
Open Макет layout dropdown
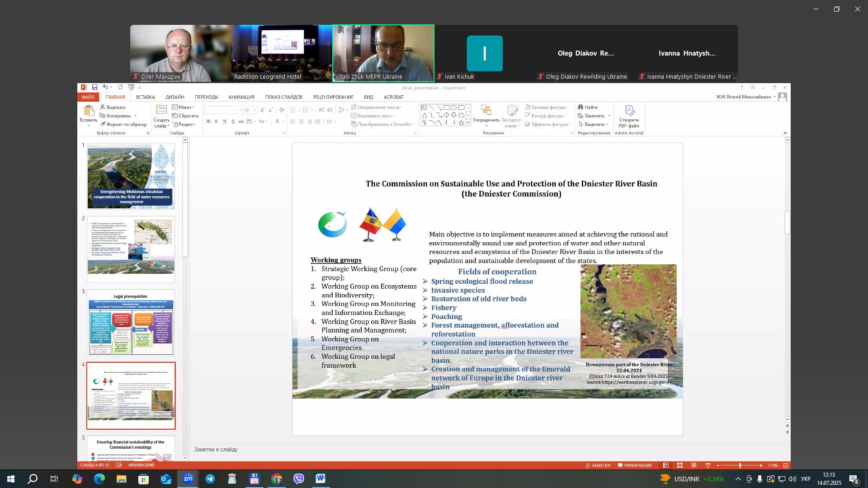point(183,107)
